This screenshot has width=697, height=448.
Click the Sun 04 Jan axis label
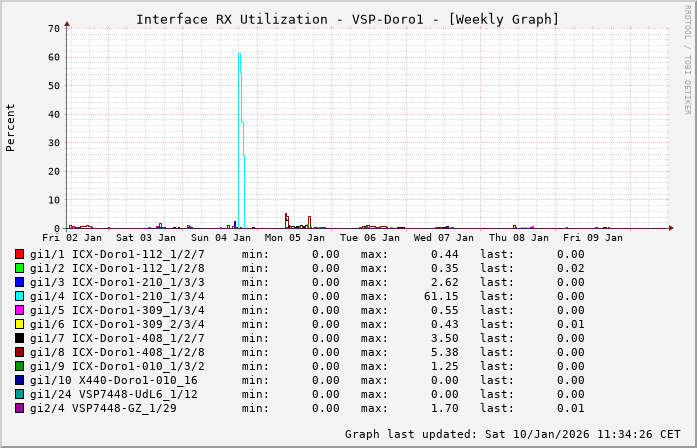pos(221,238)
